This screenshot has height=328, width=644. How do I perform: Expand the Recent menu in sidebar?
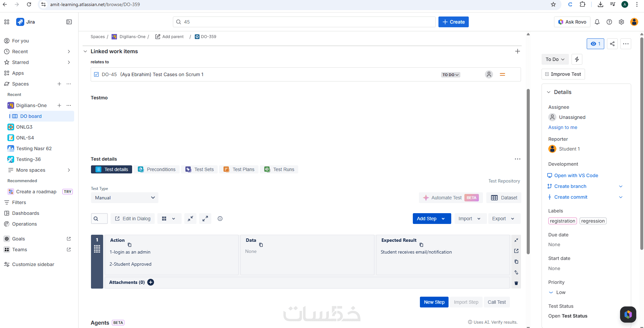coord(69,52)
